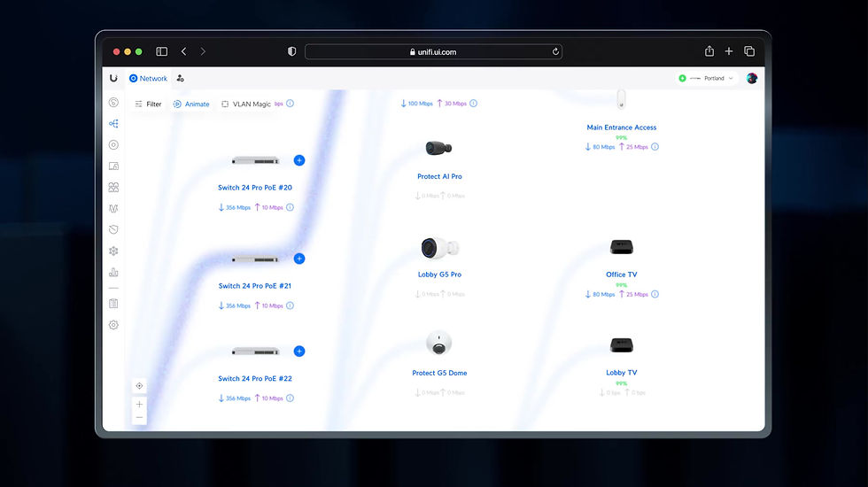Click the Switch #21 device image

pyautogui.click(x=255, y=259)
